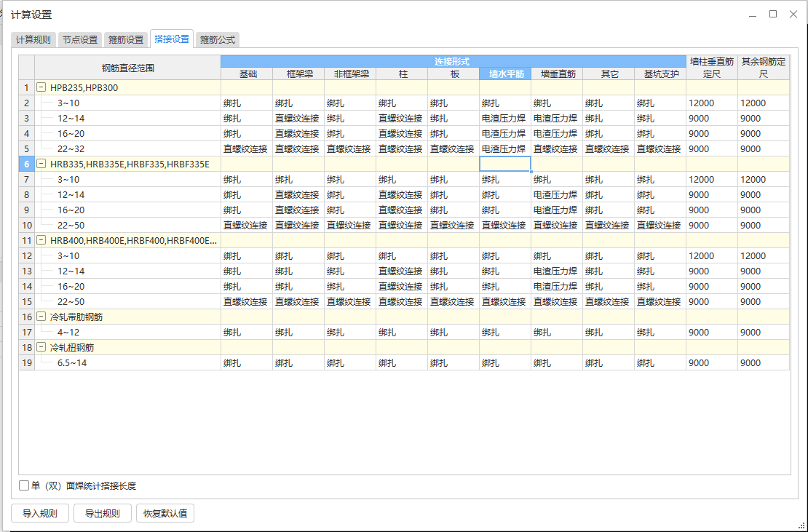Select row 15 基坑支护 cell 直螺纹连接
The image size is (808, 532).
click(660, 302)
